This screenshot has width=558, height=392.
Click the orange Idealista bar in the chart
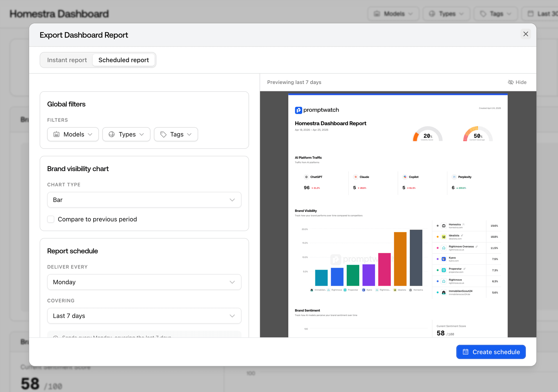click(x=400, y=259)
